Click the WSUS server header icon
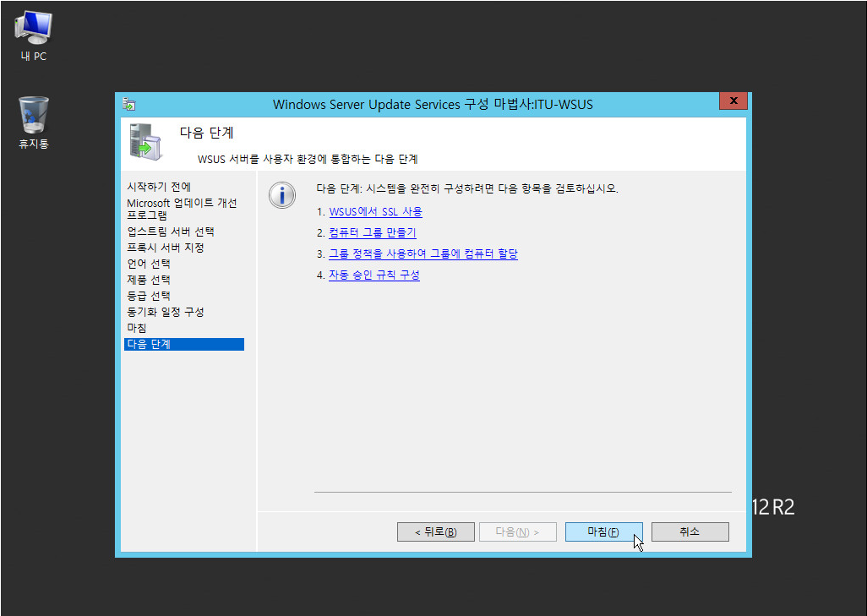The image size is (867, 616). pos(145,141)
